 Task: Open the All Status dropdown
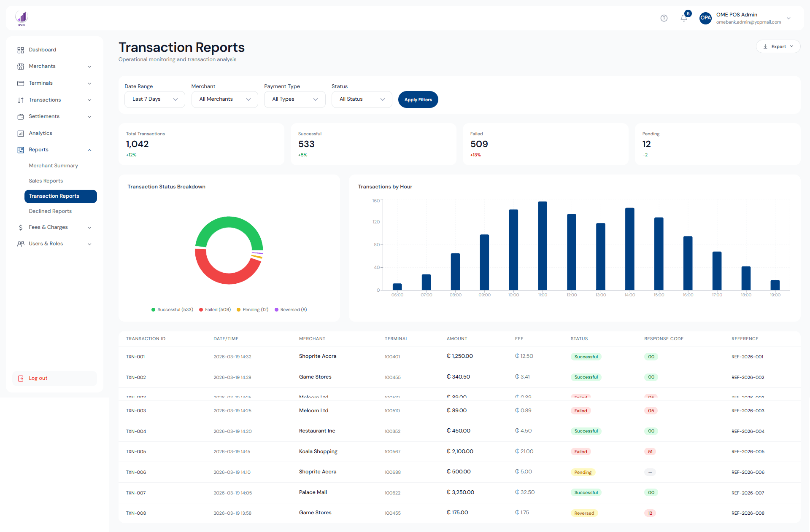(x=362, y=99)
